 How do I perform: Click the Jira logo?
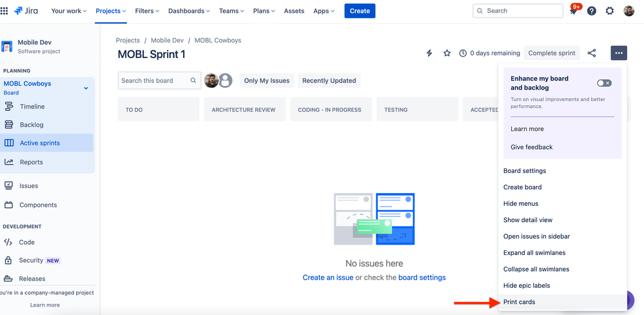click(x=26, y=11)
